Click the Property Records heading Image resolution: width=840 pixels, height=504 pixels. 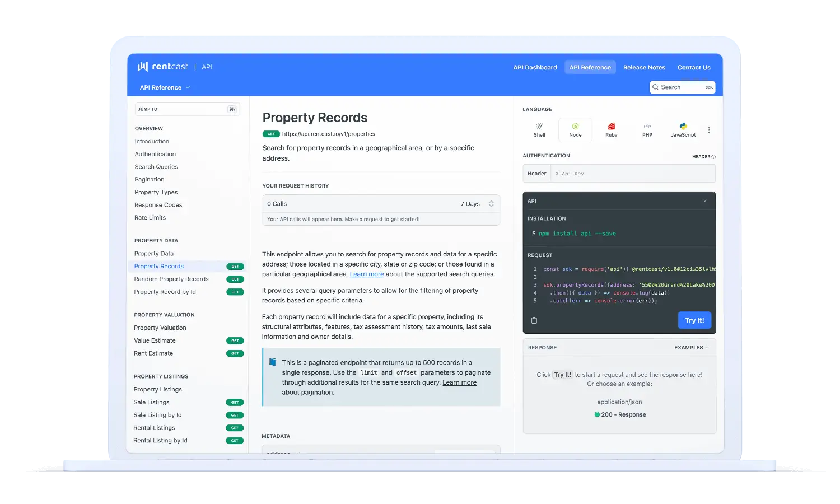(x=315, y=118)
